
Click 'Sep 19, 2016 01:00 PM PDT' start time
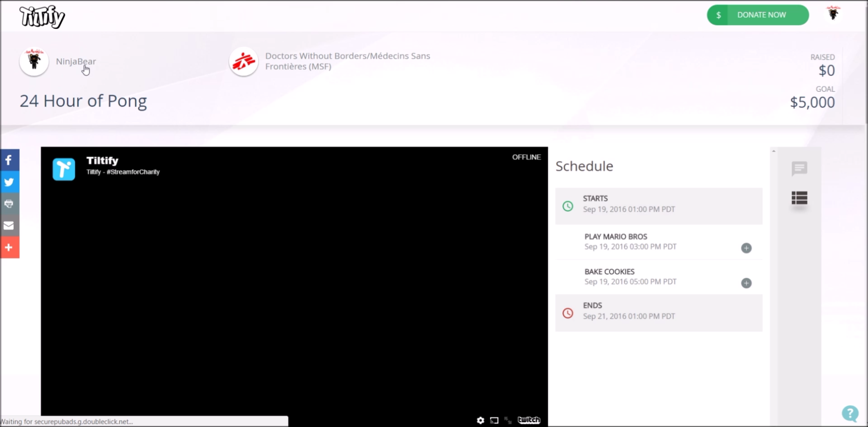pos(629,209)
